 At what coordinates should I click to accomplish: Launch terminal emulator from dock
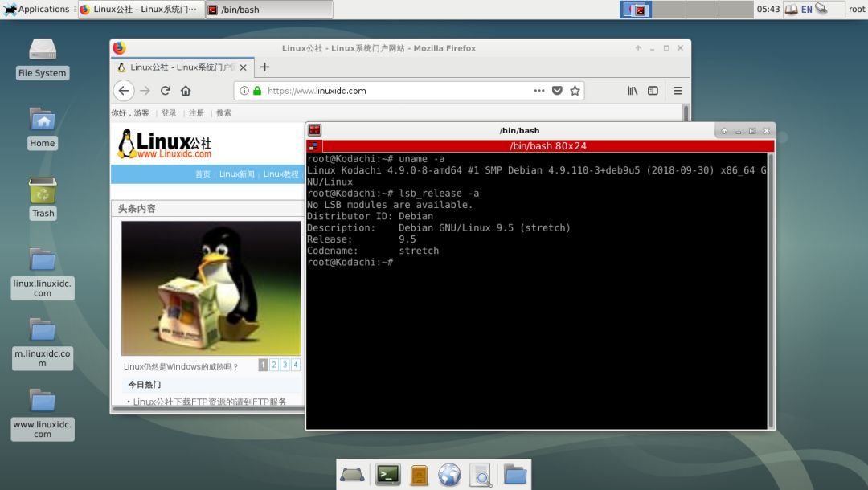388,475
